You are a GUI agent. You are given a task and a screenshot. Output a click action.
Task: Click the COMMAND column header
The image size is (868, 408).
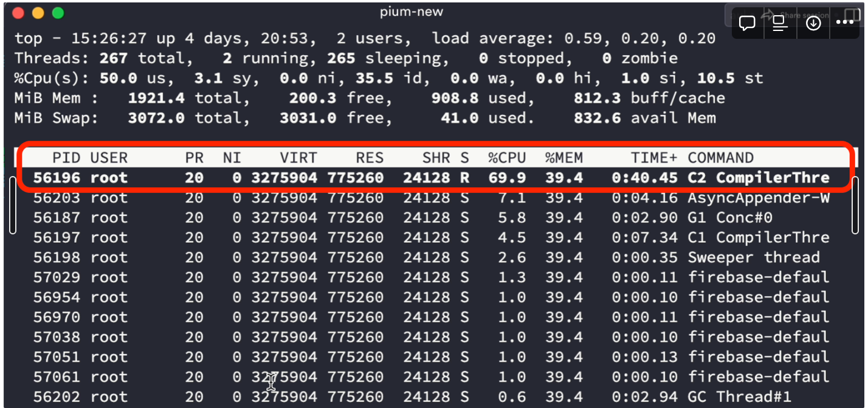click(x=721, y=158)
